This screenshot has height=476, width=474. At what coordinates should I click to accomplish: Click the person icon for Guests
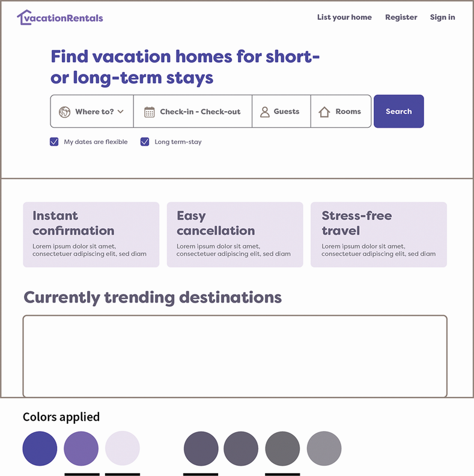coord(265,112)
